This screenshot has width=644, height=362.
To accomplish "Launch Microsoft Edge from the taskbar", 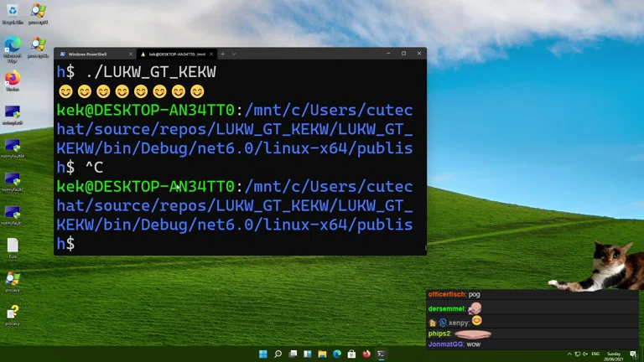I will point(337,354).
